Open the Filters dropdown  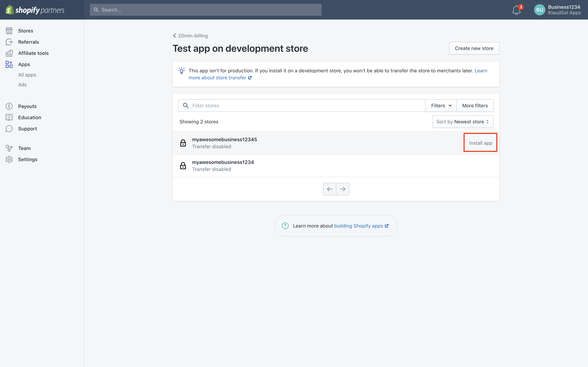(x=441, y=106)
